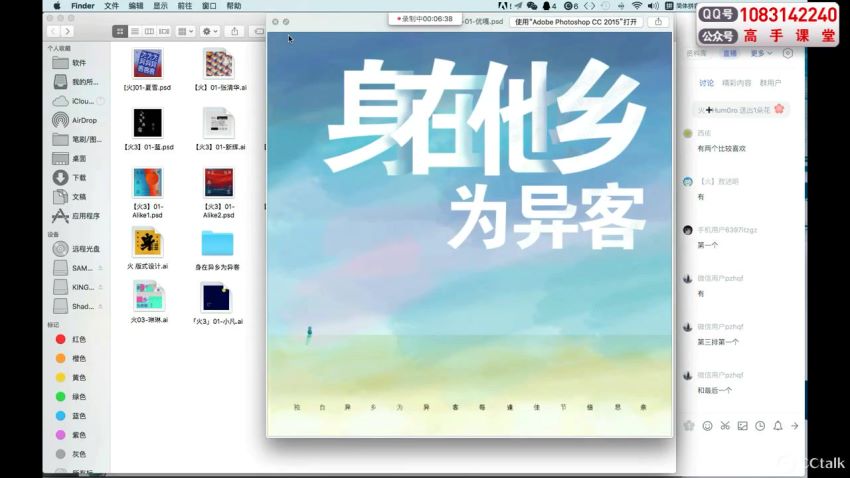This screenshot has width=850, height=478.
Task: Select the 【火】01-张清华.ai file thumbnail
Action: (x=218, y=63)
